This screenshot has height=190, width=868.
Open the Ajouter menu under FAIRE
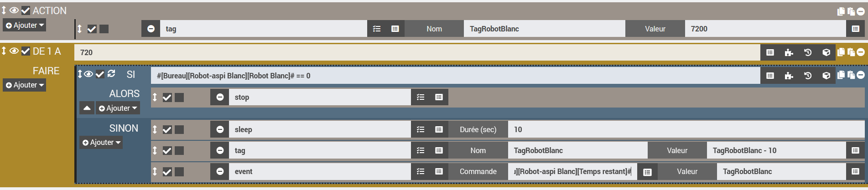[x=25, y=85]
